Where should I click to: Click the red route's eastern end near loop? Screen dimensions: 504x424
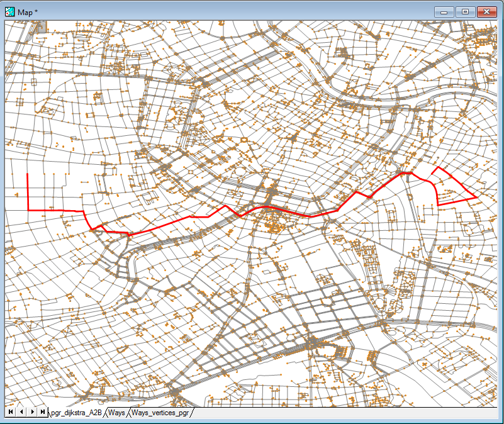pyautogui.click(x=432, y=174)
